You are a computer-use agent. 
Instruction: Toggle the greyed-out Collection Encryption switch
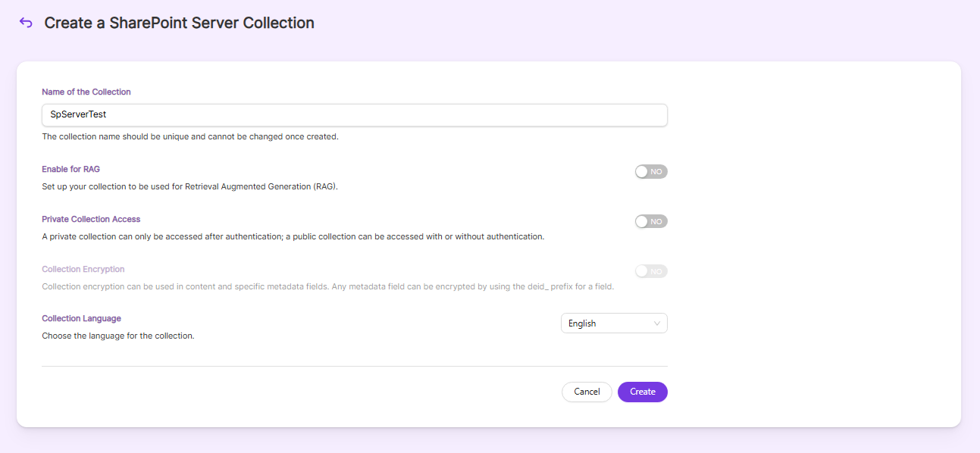click(x=651, y=271)
